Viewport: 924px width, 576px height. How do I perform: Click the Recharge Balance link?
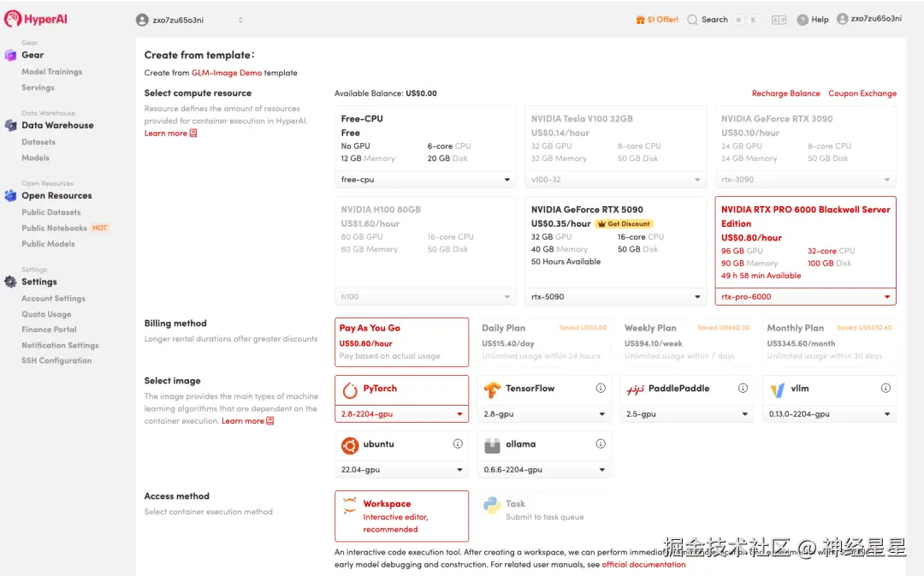tap(785, 93)
